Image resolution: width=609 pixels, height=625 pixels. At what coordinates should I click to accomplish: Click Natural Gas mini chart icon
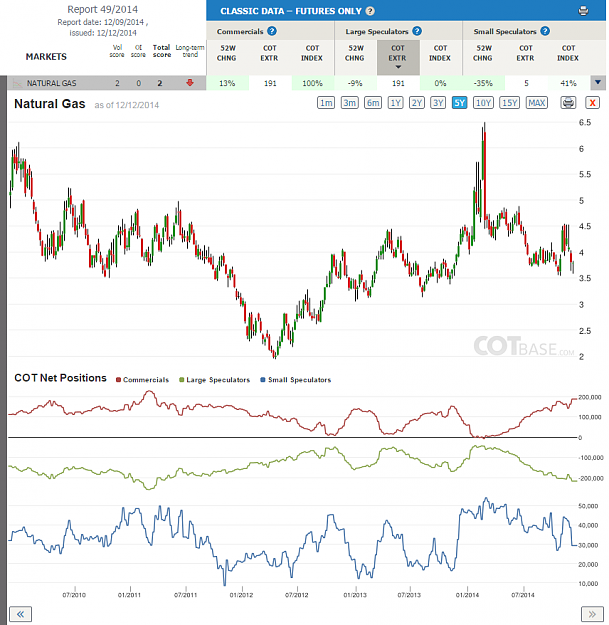(x=17, y=83)
